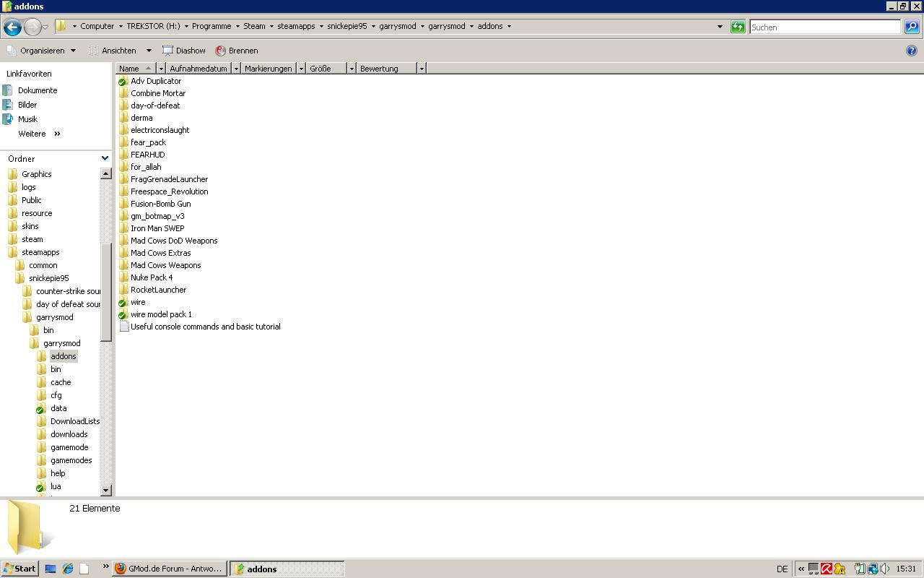This screenshot has width=924, height=578.
Task: Expand Weitere favorite links chevron
Action: (x=57, y=134)
